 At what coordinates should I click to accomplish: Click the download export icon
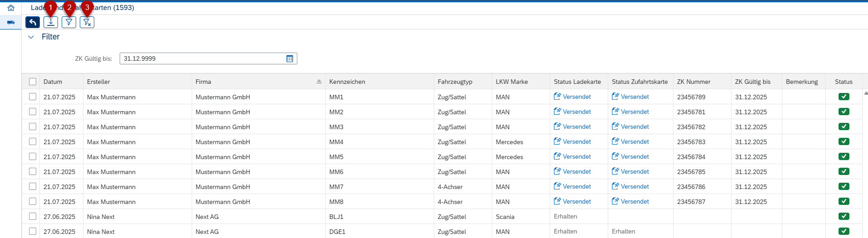(51, 22)
